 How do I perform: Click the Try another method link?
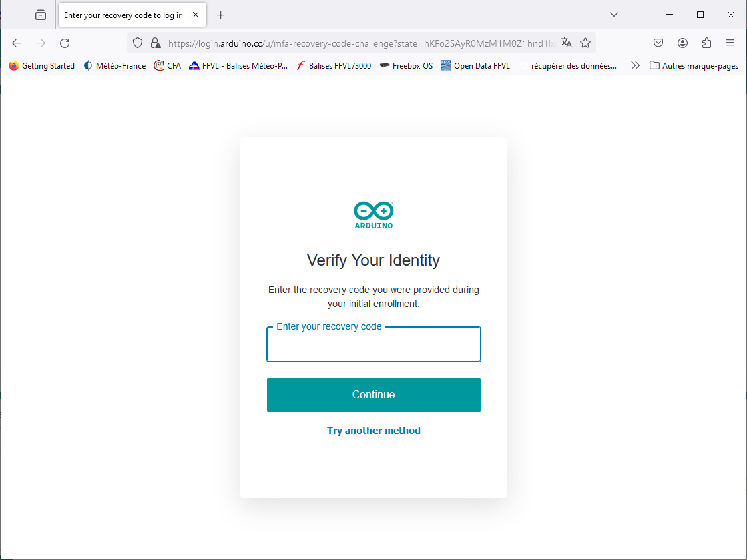pos(373,430)
